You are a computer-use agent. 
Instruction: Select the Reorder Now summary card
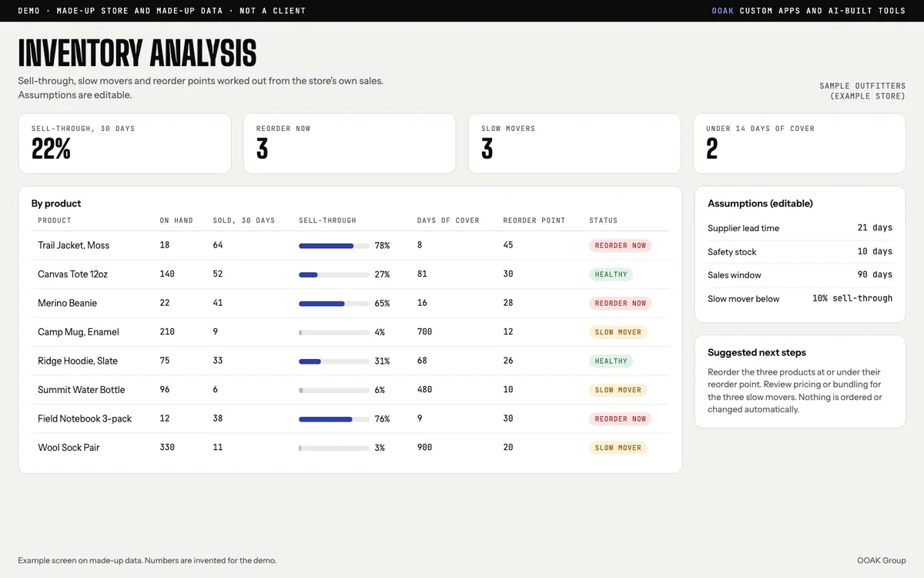(x=350, y=143)
